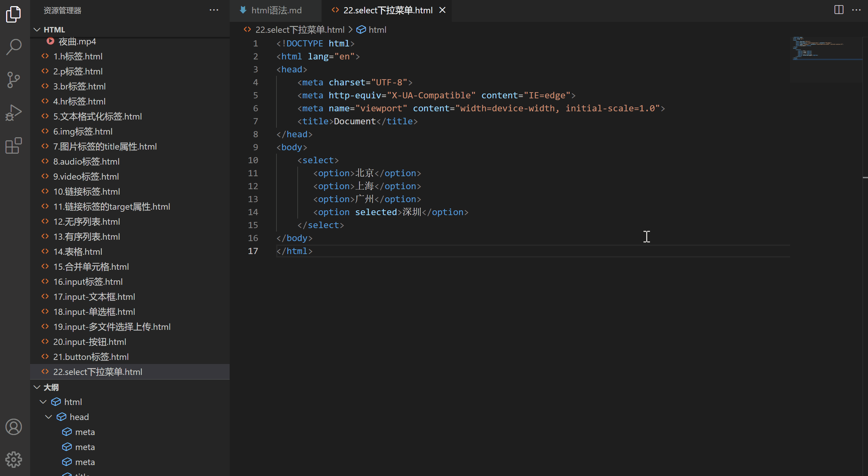Click the More Actions button on explorer panel
The height and width of the screenshot is (476, 868).
(x=215, y=10)
